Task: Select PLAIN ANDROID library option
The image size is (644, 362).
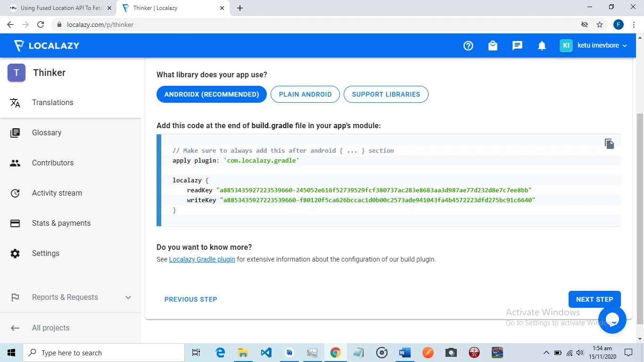Action: pos(305,94)
